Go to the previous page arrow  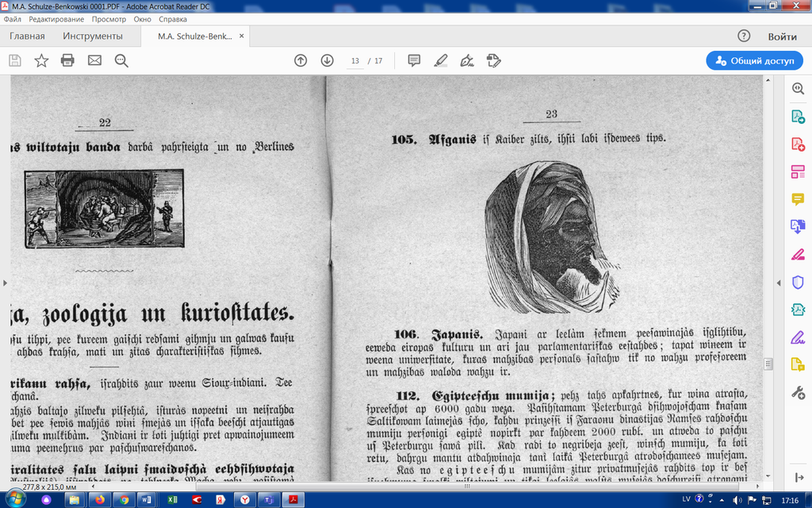pyautogui.click(x=301, y=60)
